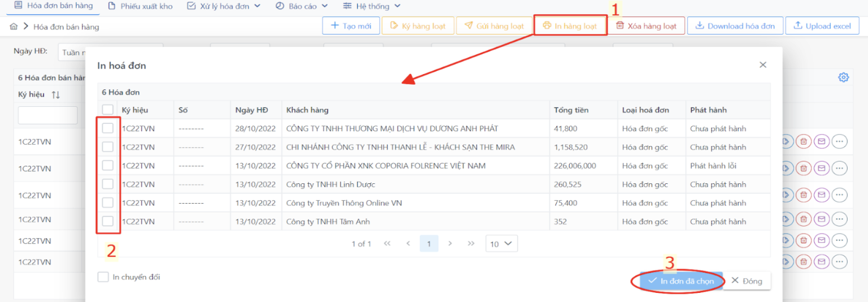Expand the Xử lý hóa đơn menu
This screenshot has height=302, width=868.
coord(223,6)
